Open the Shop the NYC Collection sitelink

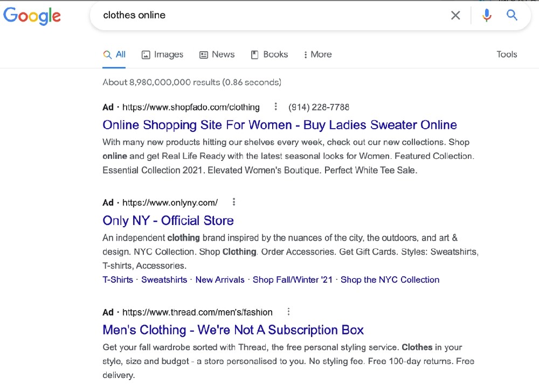[x=390, y=280]
